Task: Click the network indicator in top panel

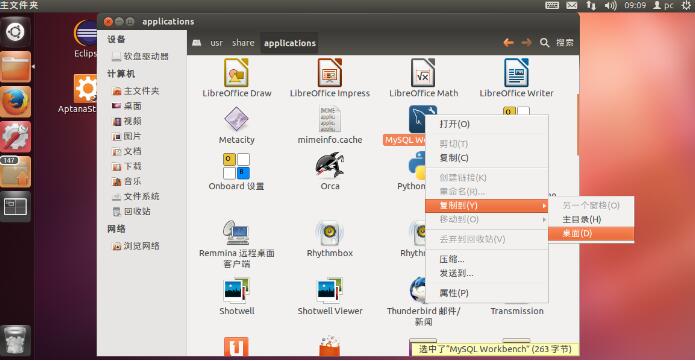Action: (591, 5)
